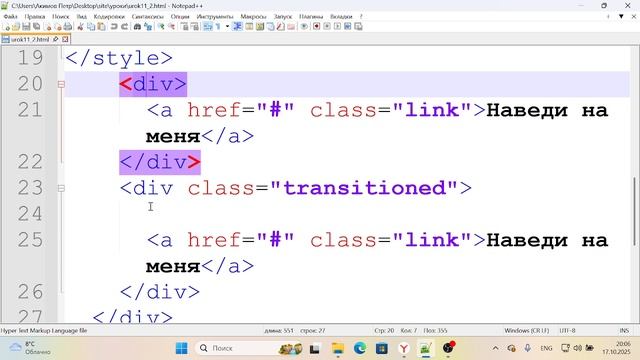Save the recorded macro icon
The width and height of the screenshot is (640, 360).
358,27
